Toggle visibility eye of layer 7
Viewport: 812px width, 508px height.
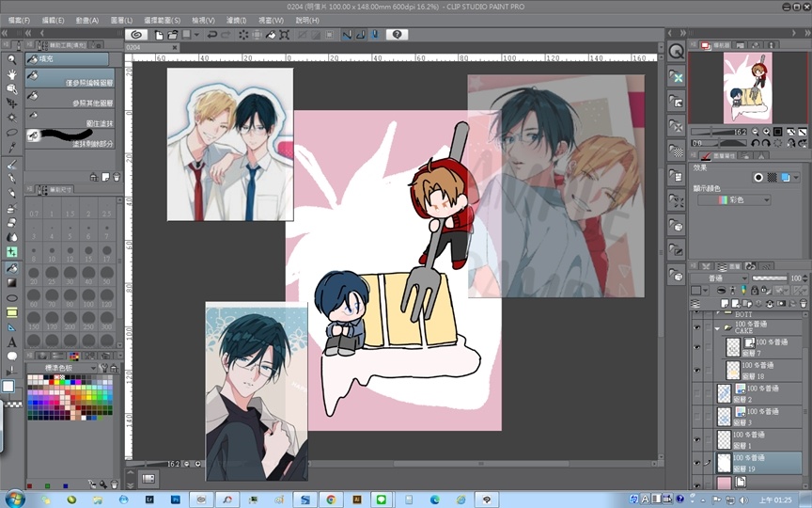[x=697, y=347]
